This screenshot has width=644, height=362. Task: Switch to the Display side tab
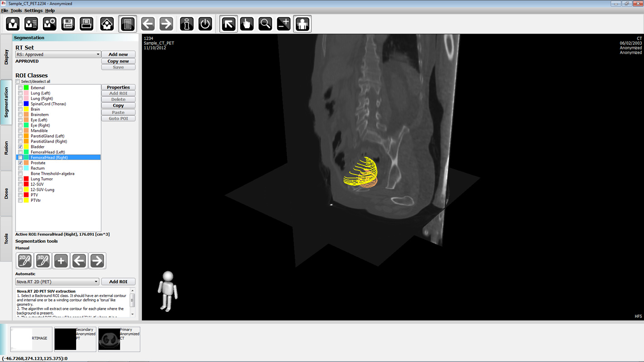click(6, 57)
